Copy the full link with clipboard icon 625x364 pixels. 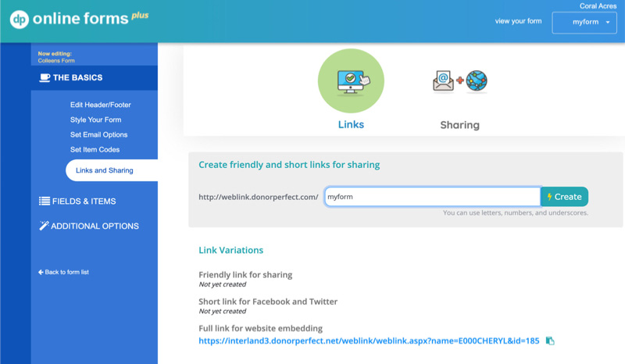[x=550, y=341]
